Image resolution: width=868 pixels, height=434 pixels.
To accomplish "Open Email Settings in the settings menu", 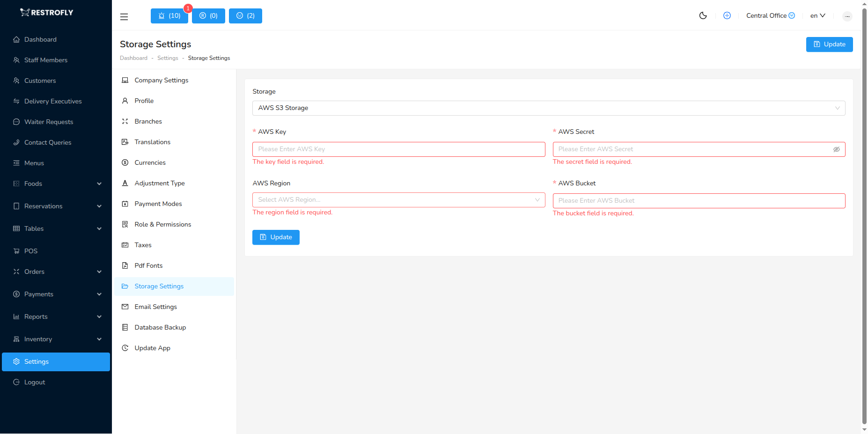I will (155, 307).
